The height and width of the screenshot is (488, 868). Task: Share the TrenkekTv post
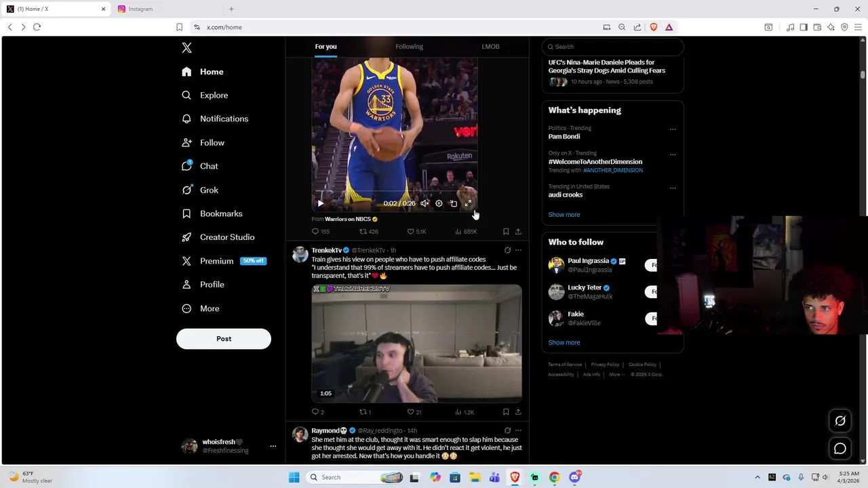coord(518,412)
